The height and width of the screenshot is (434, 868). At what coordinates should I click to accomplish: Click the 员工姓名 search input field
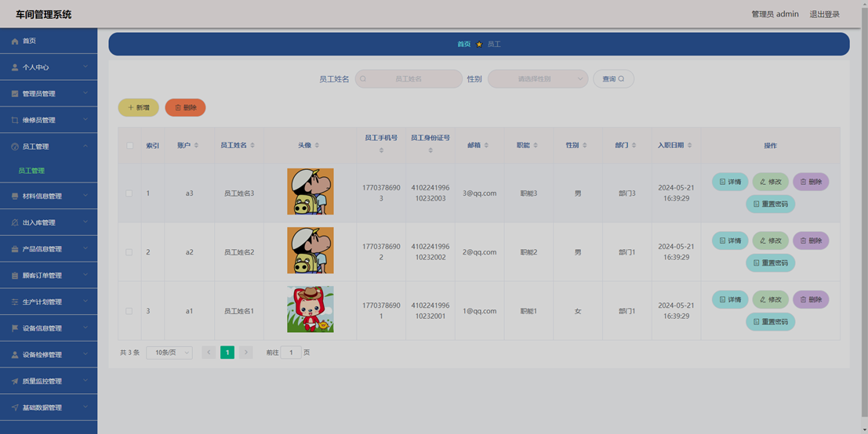(409, 79)
